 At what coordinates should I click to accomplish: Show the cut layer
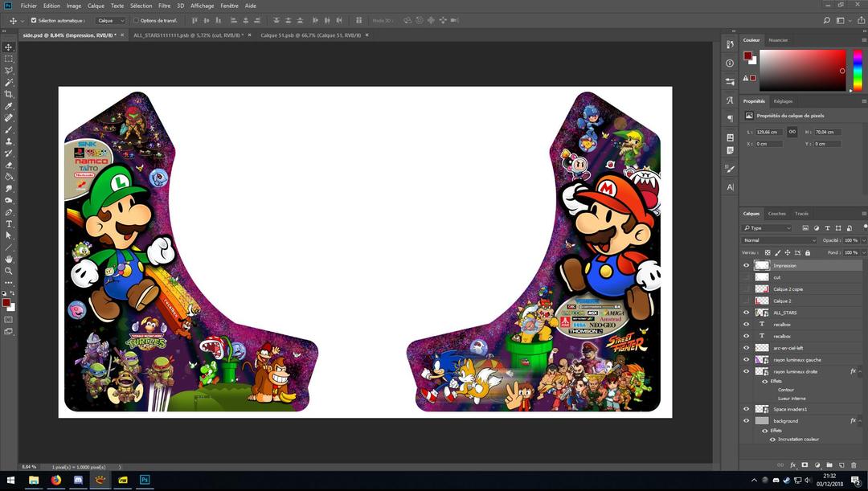(x=746, y=277)
